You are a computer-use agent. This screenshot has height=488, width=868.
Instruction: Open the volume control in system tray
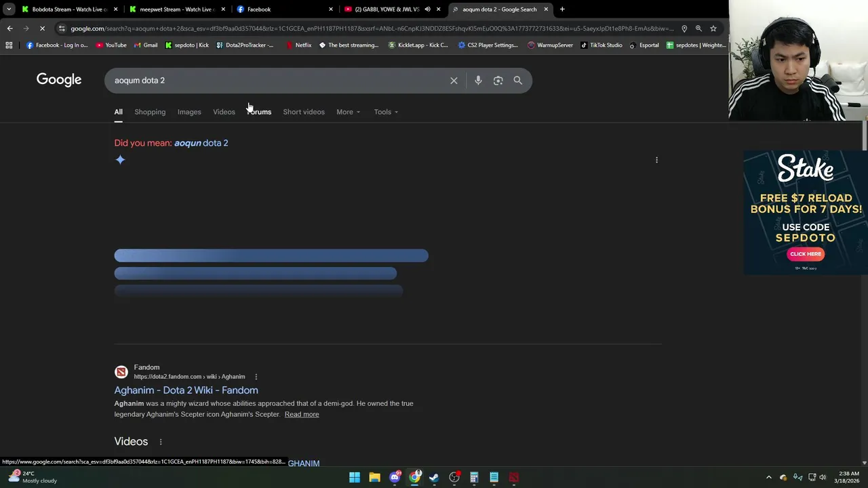[823, 478]
